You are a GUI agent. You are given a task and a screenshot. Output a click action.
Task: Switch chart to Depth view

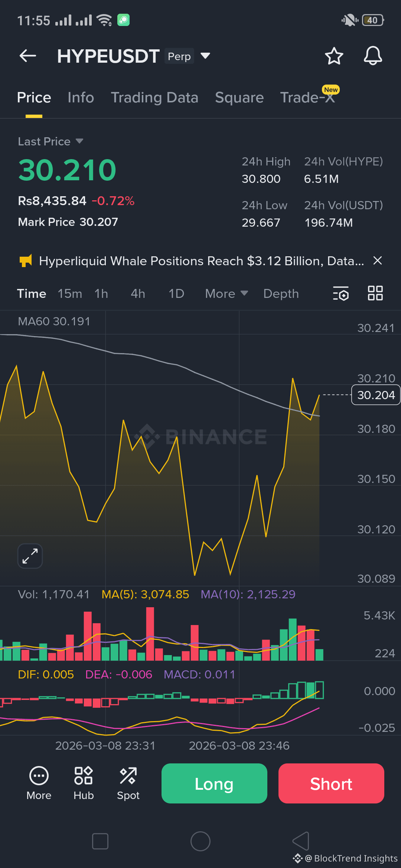point(281,294)
